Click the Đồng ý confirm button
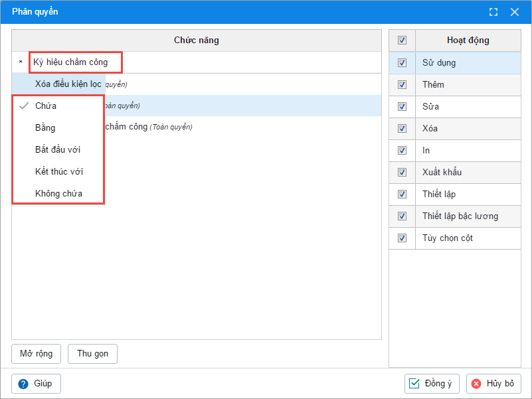The image size is (532, 399). [x=432, y=384]
